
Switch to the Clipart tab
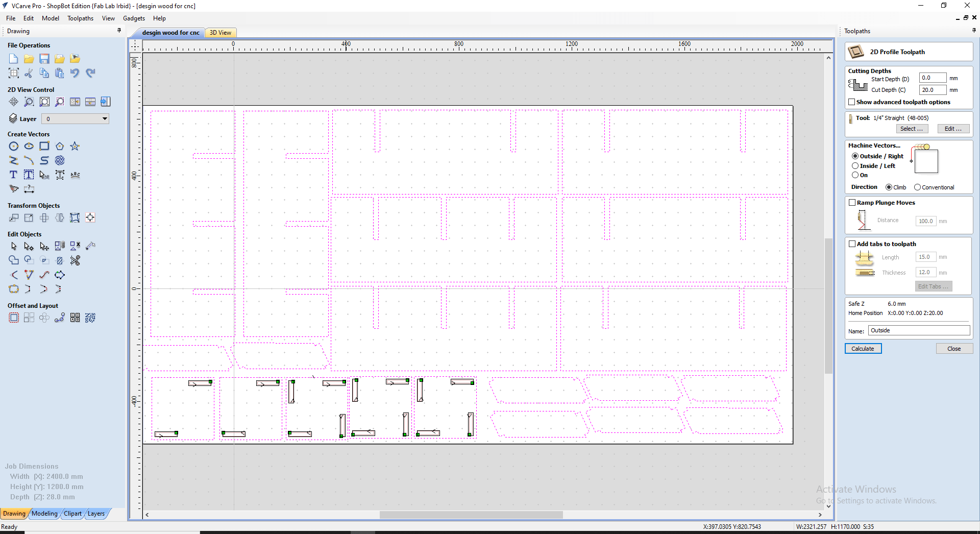pyautogui.click(x=72, y=514)
